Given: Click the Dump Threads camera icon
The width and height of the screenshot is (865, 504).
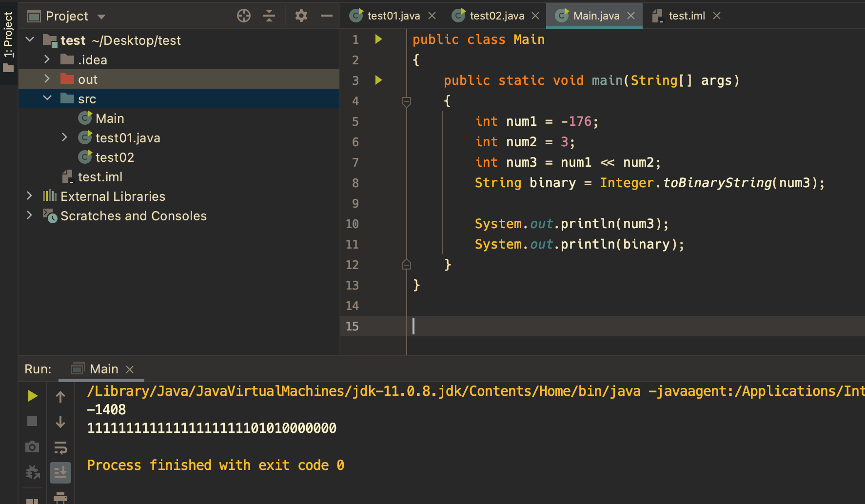Looking at the screenshot, I should tap(32, 446).
